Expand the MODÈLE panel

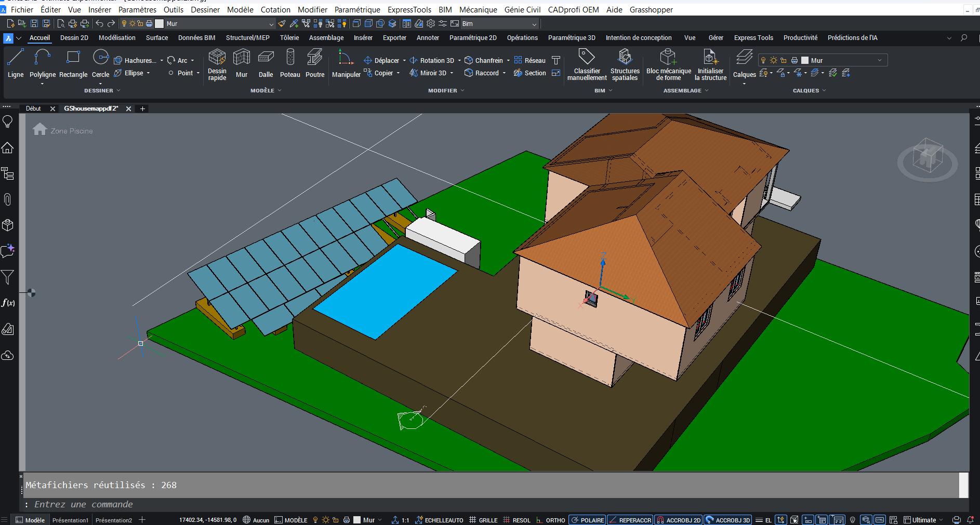coord(266,90)
